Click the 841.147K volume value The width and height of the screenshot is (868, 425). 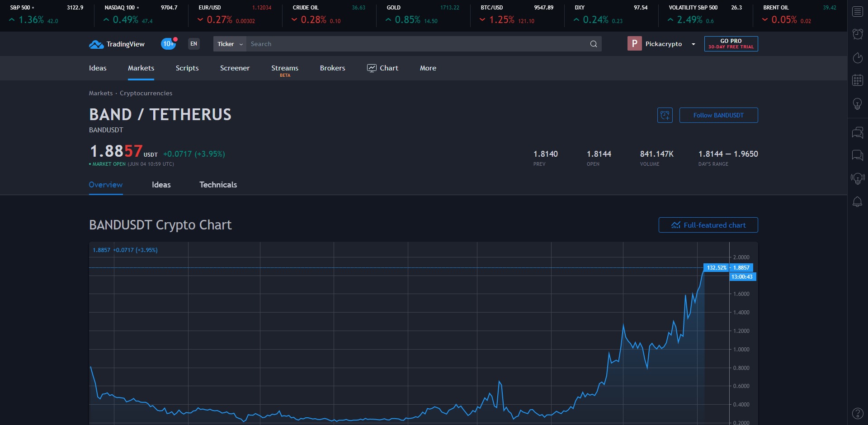pyautogui.click(x=657, y=154)
